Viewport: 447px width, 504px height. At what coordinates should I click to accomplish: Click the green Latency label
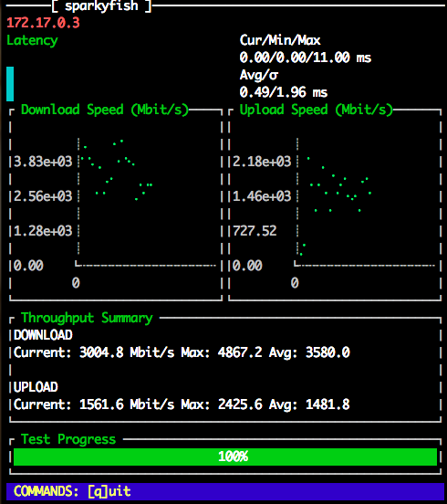32,40
